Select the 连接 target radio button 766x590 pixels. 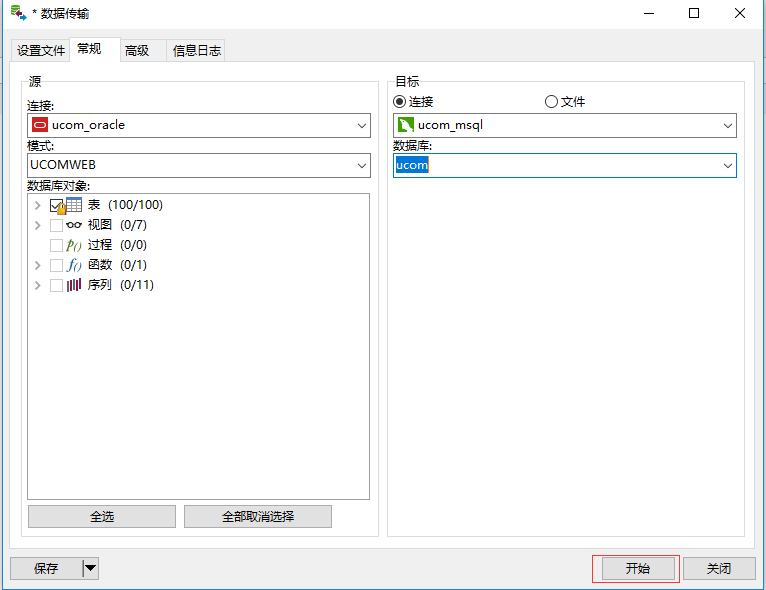pos(400,102)
